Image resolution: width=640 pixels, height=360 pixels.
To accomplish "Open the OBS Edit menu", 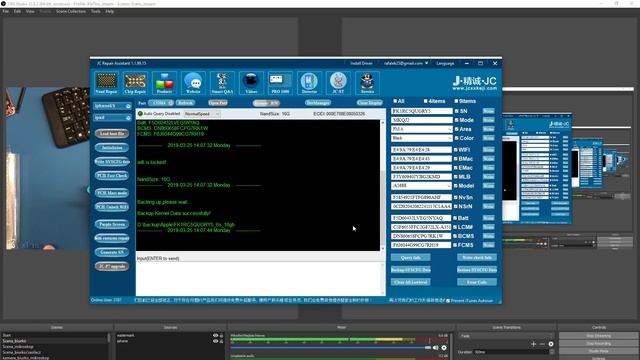I will click(17, 11).
